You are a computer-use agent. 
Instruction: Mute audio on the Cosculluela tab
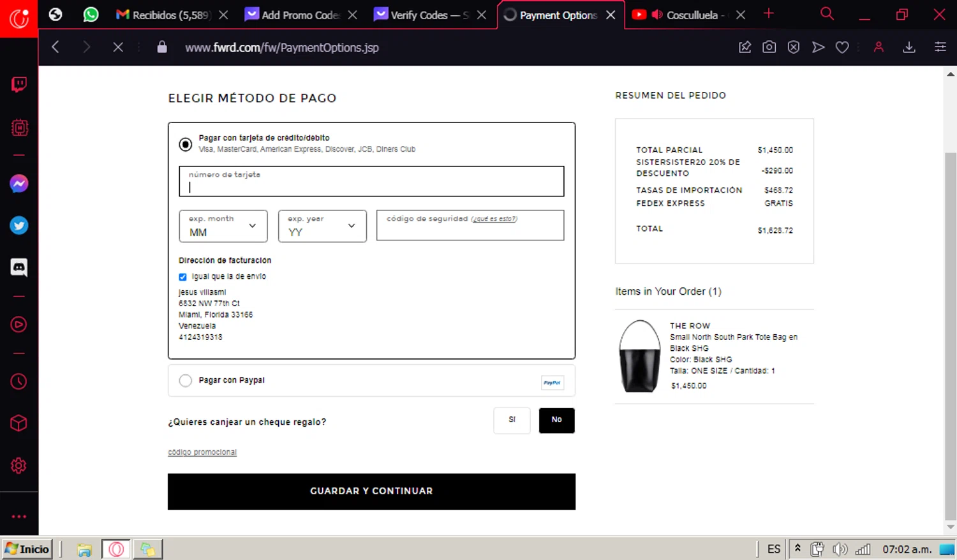[x=657, y=15]
